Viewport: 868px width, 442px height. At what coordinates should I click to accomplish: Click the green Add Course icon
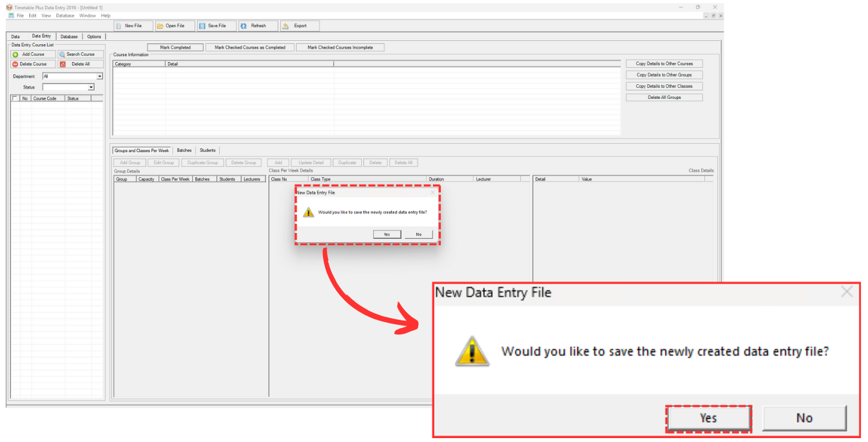point(16,54)
